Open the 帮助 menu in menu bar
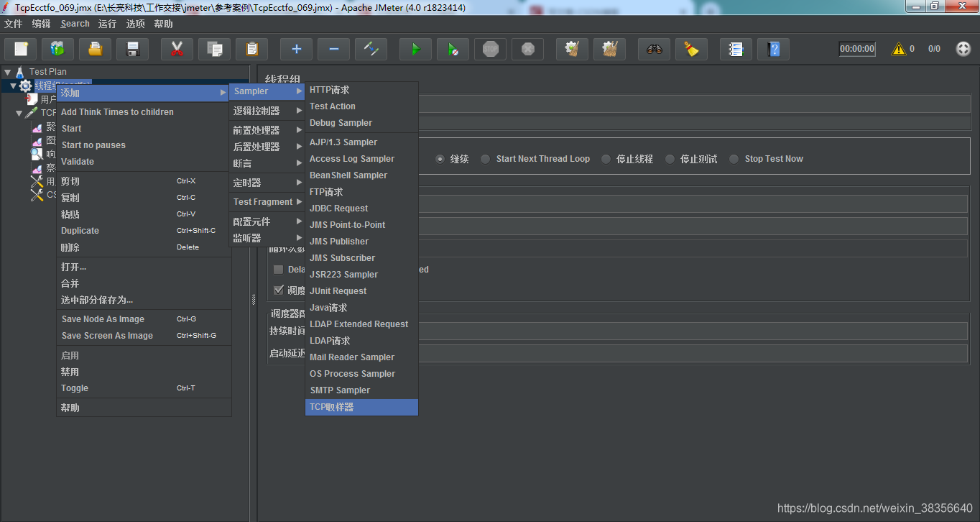The image size is (980, 522). [x=164, y=24]
